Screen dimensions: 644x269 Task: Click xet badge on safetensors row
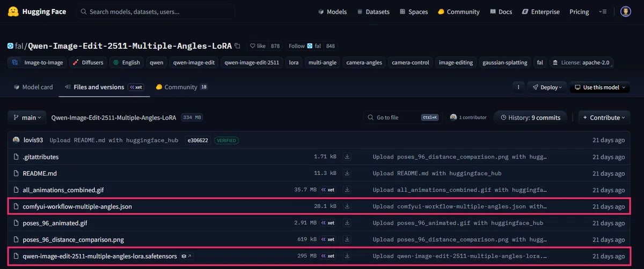tap(328, 256)
